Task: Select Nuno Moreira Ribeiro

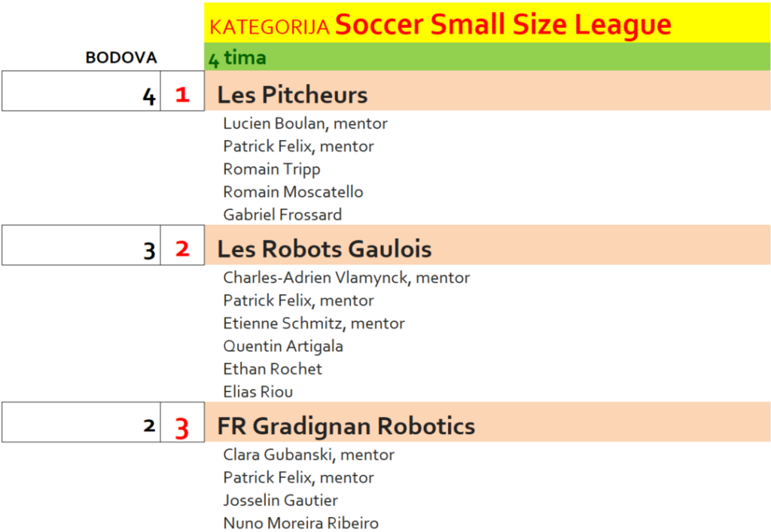Action: click(x=301, y=523)
